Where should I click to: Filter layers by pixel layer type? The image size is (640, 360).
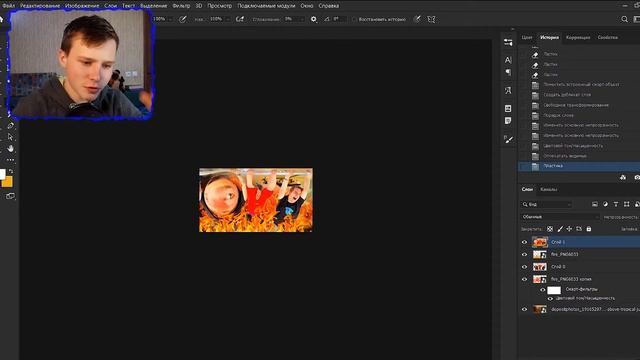coord(595,204)
